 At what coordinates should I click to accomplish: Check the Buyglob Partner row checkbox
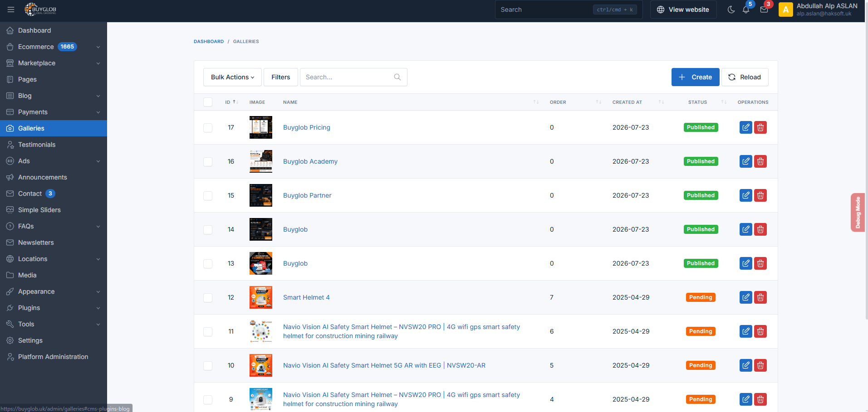pos(208,196)
